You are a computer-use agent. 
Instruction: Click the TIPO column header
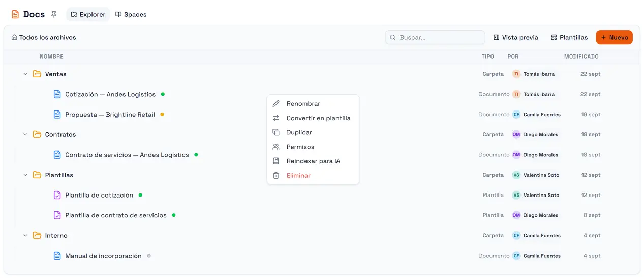[488, 57]
